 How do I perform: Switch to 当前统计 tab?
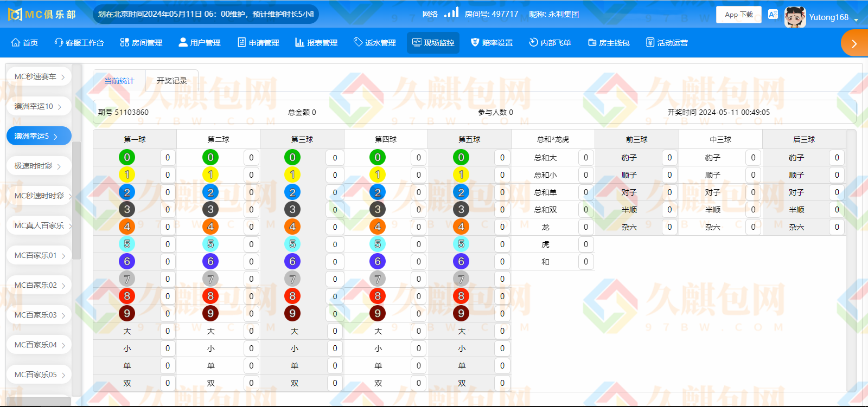pos(119,81)
